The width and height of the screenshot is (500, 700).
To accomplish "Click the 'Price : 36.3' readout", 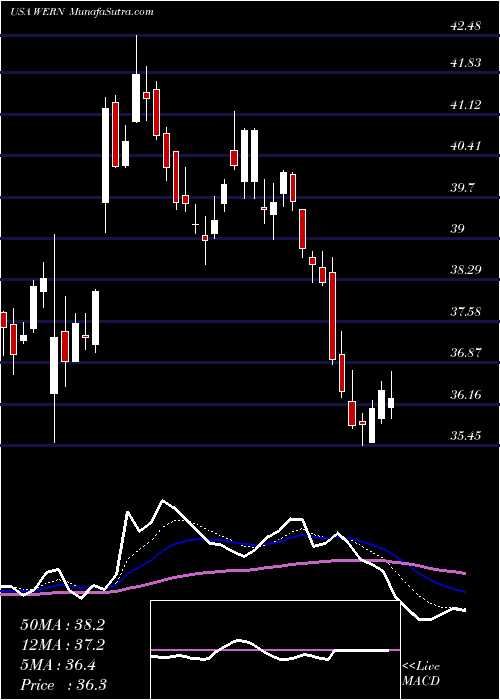I will point(62,685).
